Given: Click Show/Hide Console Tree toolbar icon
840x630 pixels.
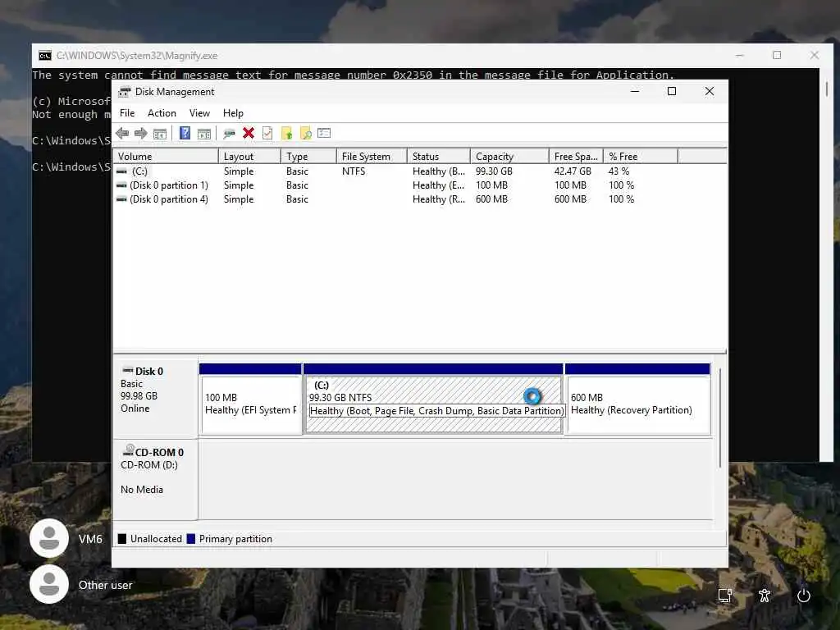Looking at the screenshot, I should pyautogui.click(x=160, y=134).
